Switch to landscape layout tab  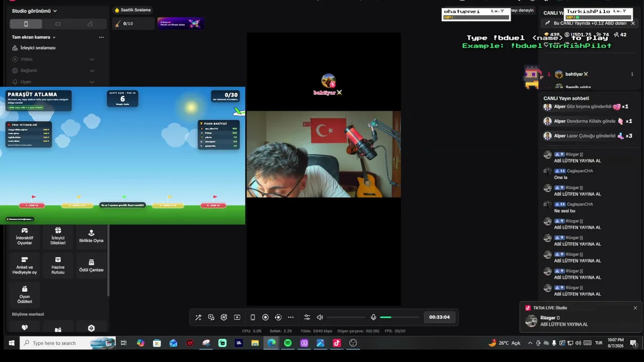pyautogui.click(x=58, y=24)
